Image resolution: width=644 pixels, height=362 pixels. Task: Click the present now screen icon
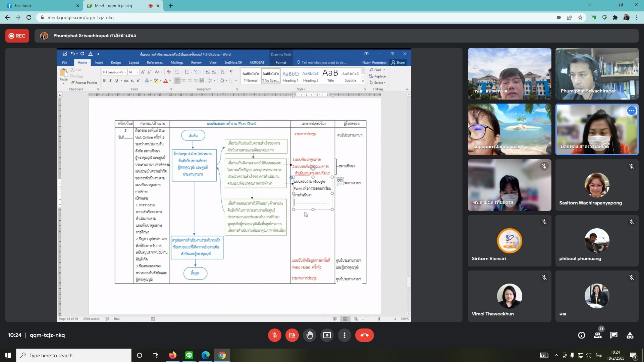pos(327,335)
